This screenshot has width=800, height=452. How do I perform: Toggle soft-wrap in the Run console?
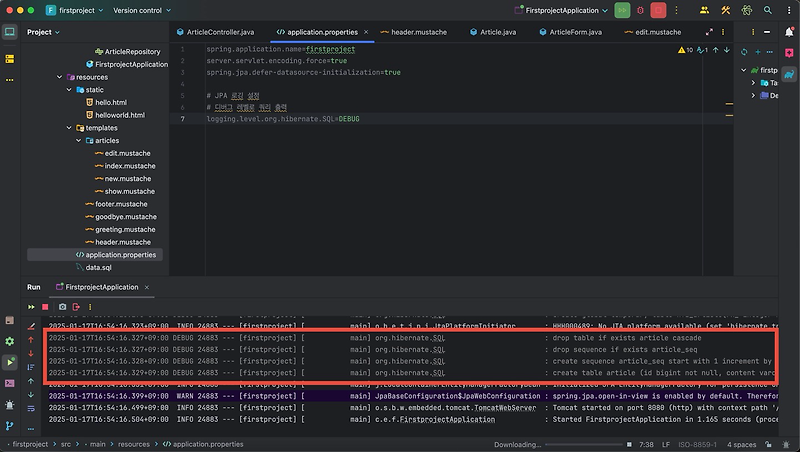pyautogui.click(x=31, y=409)
